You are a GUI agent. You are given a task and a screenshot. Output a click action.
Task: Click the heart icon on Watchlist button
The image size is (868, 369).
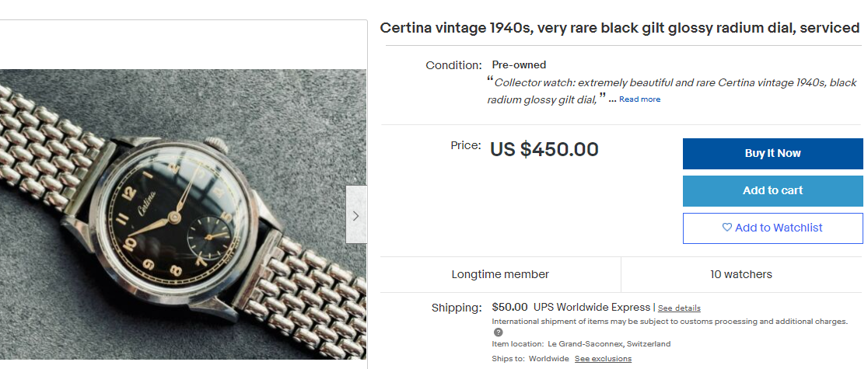tap(727, 228)
